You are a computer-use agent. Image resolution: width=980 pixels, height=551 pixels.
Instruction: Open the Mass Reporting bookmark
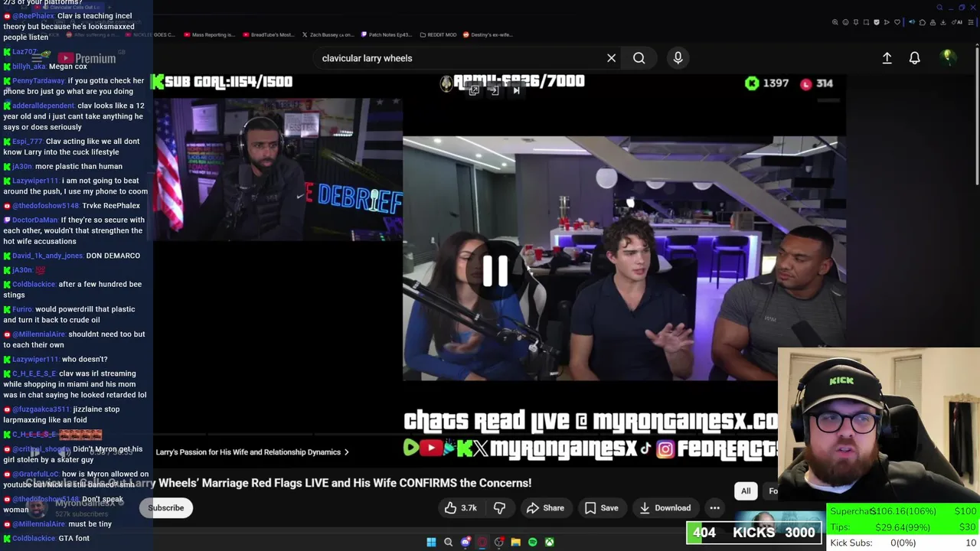(x=209, y=34)
